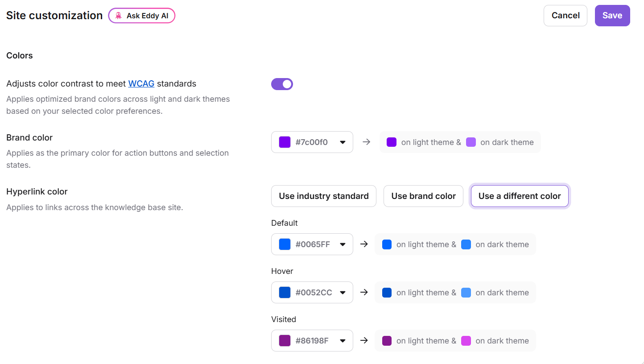Click Cancel to discard changes
This screenshot has width=644, height=364.
pos(566,16)
